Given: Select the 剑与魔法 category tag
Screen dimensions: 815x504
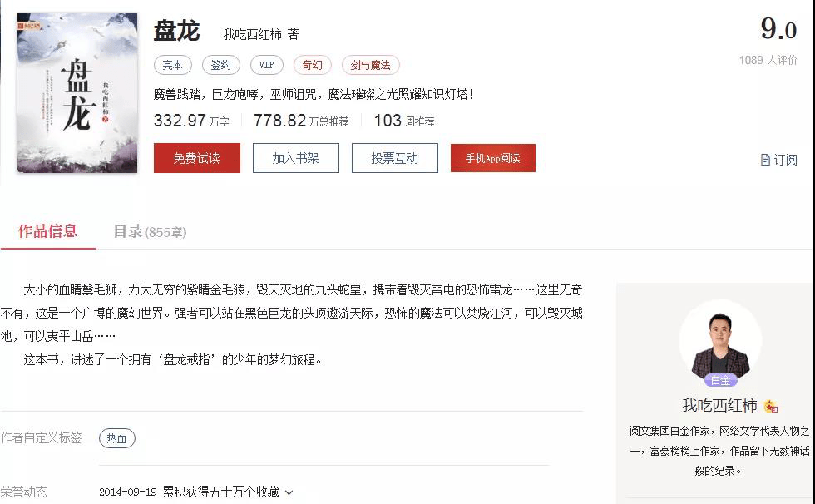Looking at the screenshot, I should pos(370,65).
